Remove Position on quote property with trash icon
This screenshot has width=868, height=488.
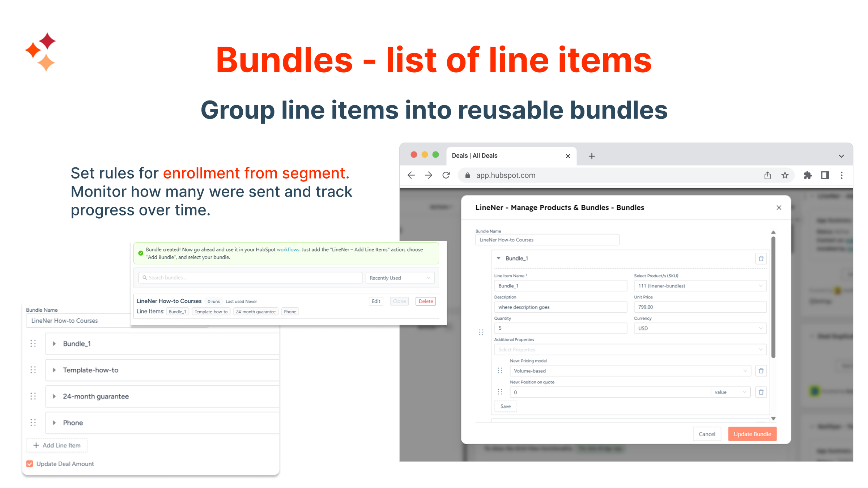(x=761, y=392)
